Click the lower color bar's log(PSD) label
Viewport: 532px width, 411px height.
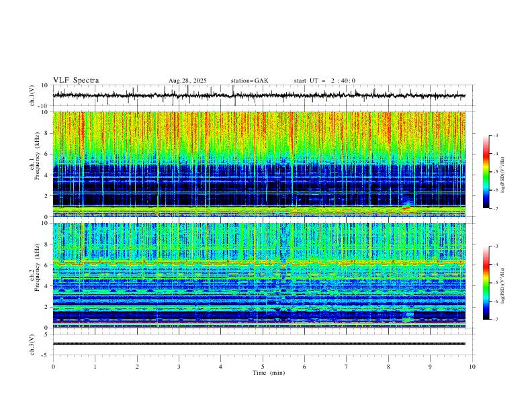pyautogui.click(x=502, y=285)
